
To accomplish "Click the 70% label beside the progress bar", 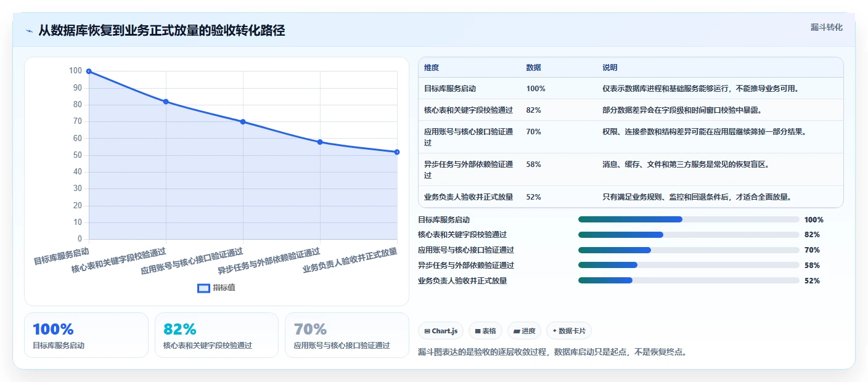I will pyautogui.click(x=812, y=250).
